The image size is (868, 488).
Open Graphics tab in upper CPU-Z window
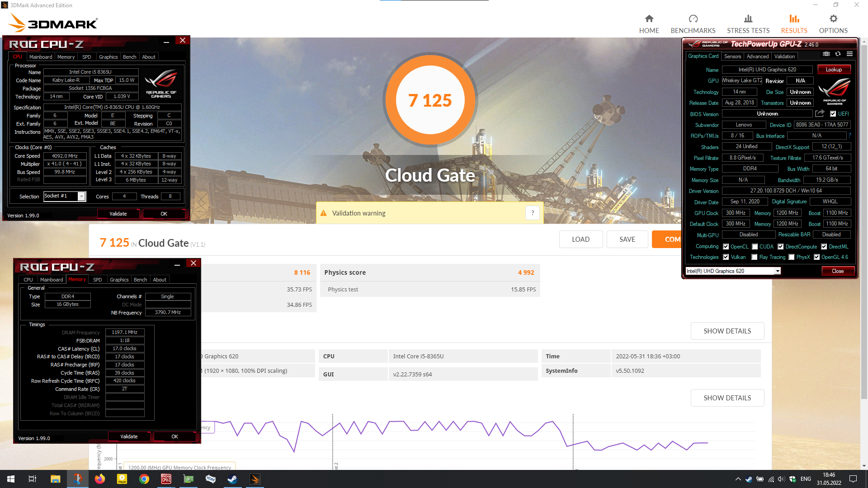108,57
